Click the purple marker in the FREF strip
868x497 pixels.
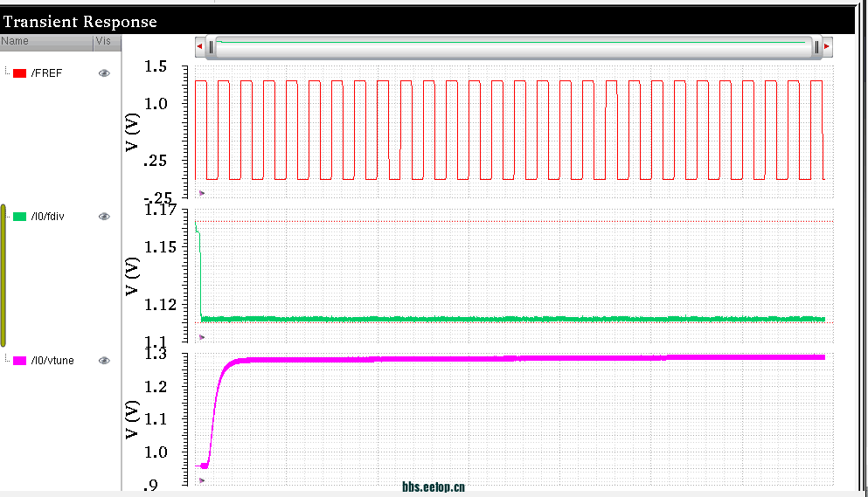tap(202, 193)
